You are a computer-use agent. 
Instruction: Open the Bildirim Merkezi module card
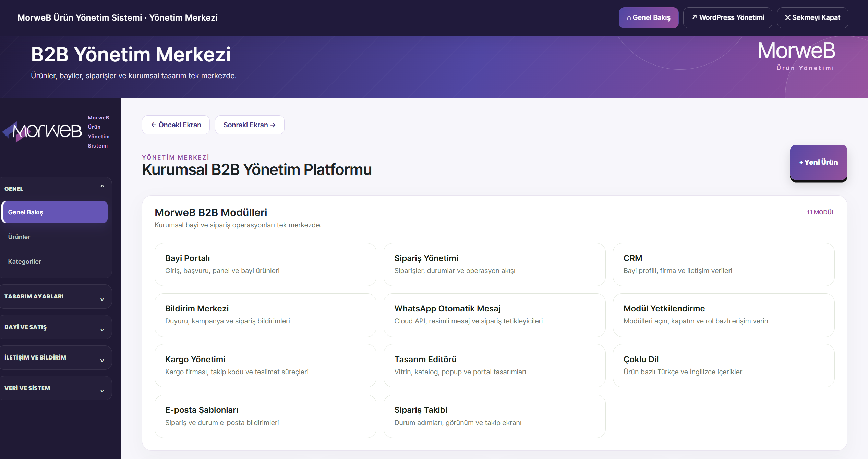click(x=265, y=315)
